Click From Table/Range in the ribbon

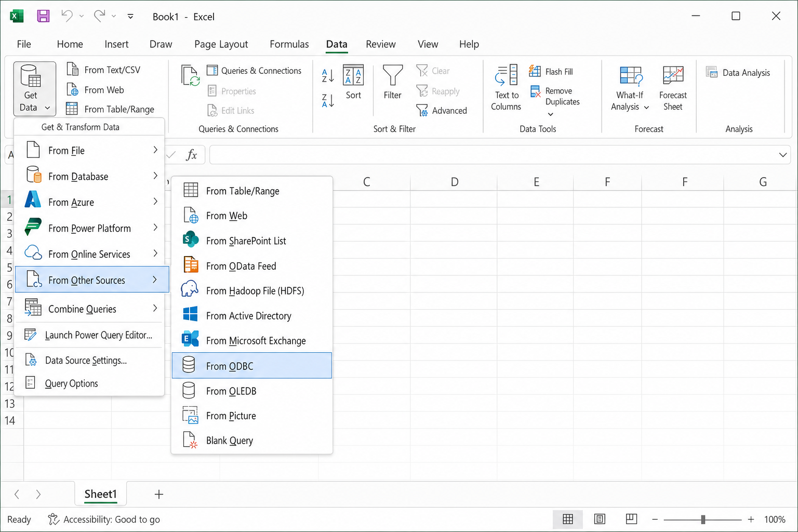point(110,109)
